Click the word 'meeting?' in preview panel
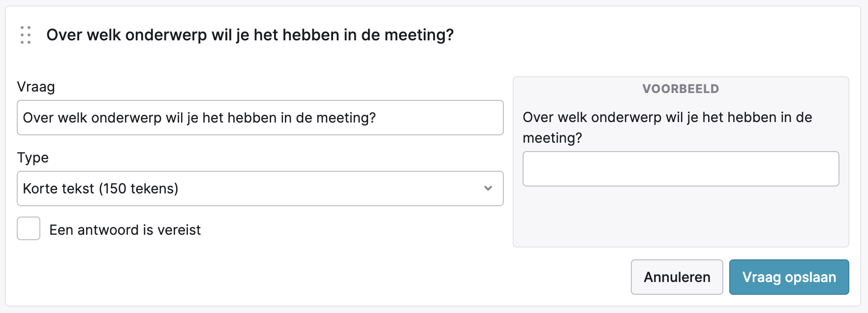 (x=552, y=138)
